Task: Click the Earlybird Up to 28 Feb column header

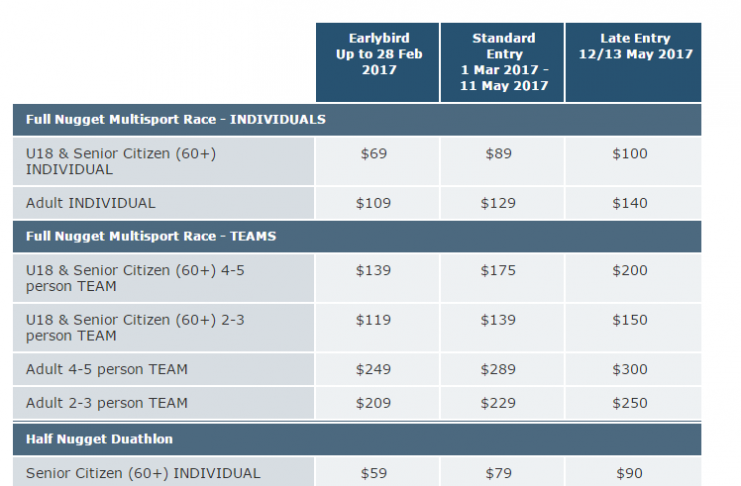Action: coord(378,62)
